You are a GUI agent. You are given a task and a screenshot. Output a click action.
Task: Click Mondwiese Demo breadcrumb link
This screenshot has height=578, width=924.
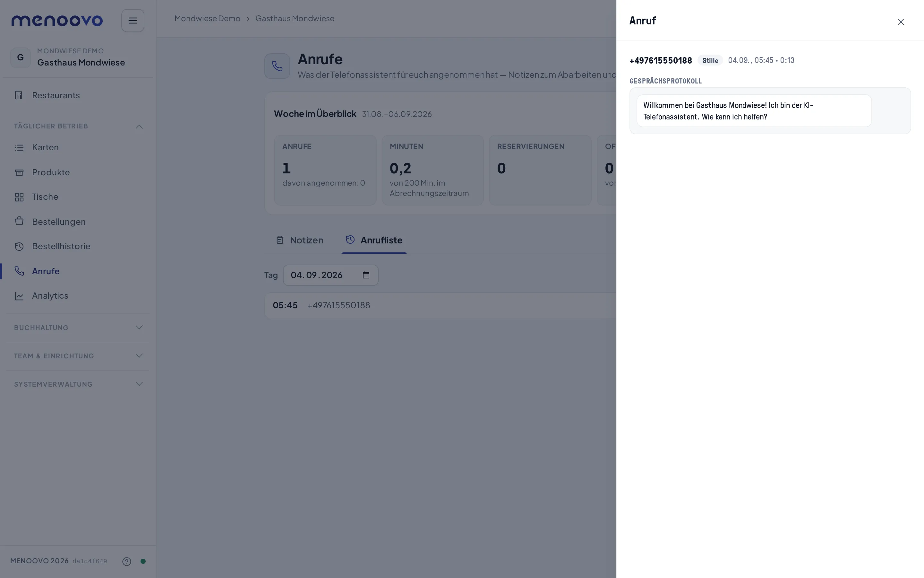(207, 18)
